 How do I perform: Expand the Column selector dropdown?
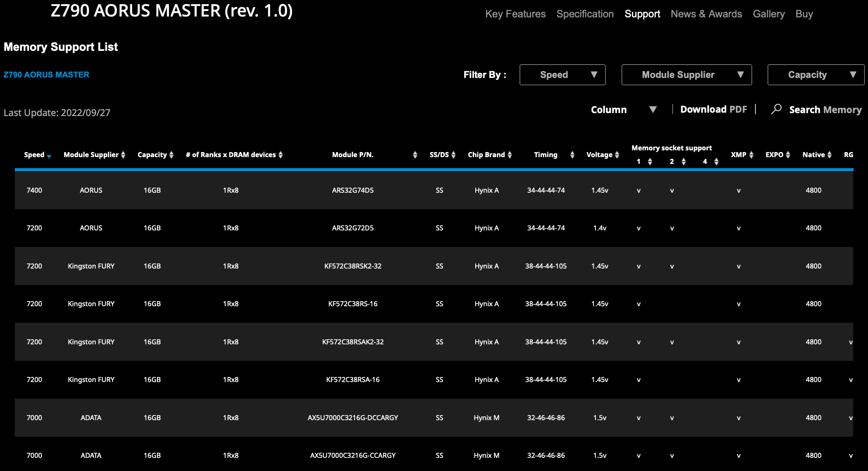point(623,110)
